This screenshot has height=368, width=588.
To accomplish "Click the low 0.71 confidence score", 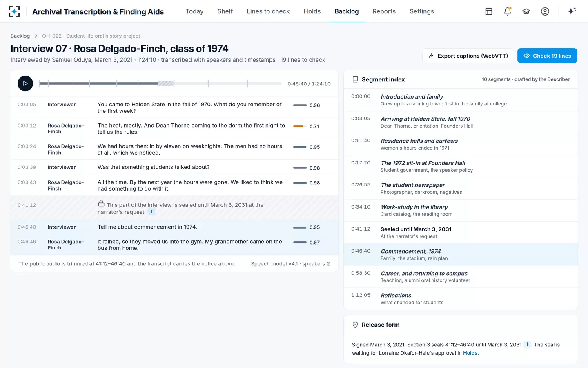I will (x=314, y=126).
